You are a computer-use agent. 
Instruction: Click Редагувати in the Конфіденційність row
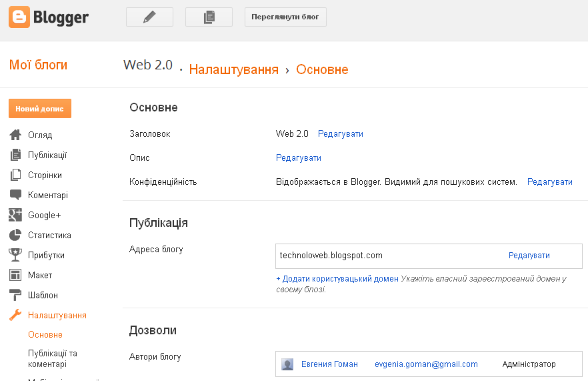pyautogui.click(x=550, y=182)
